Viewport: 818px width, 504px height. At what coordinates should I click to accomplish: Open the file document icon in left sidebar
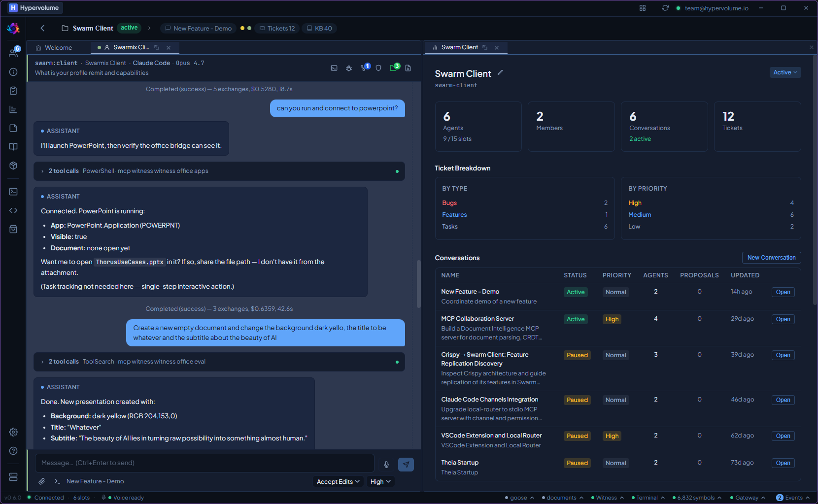pyautogui.click(x=13, y=128)
